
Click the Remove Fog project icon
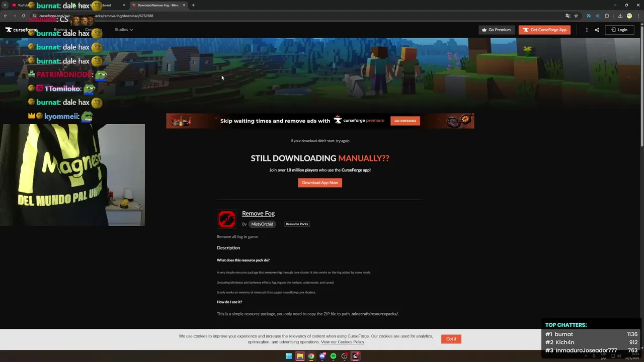(x=226, y=219)
